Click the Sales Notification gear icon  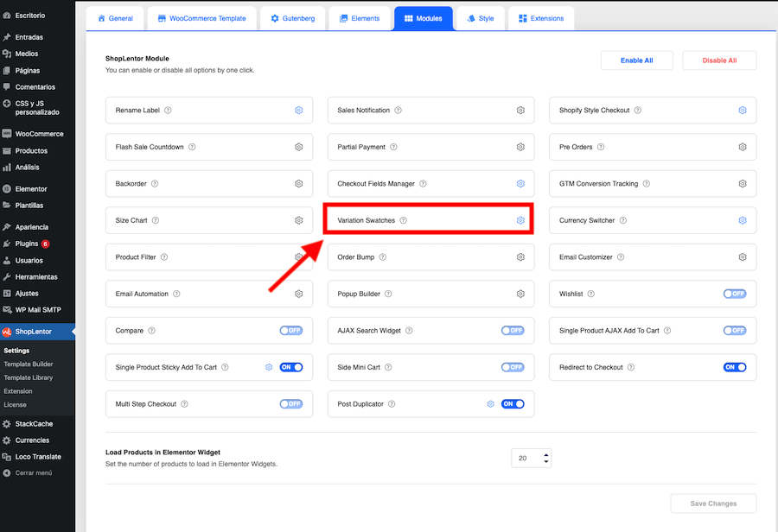point(520,111)
